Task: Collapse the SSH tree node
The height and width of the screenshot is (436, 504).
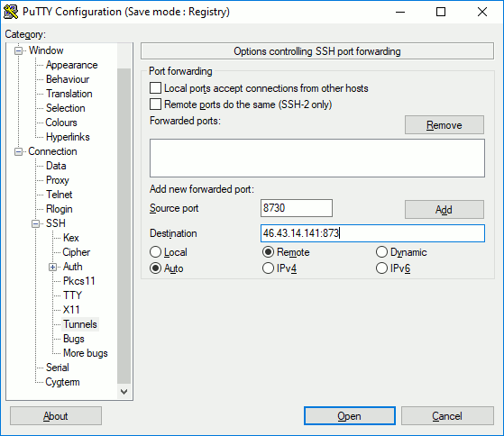Action: click(x=36, y=223)
